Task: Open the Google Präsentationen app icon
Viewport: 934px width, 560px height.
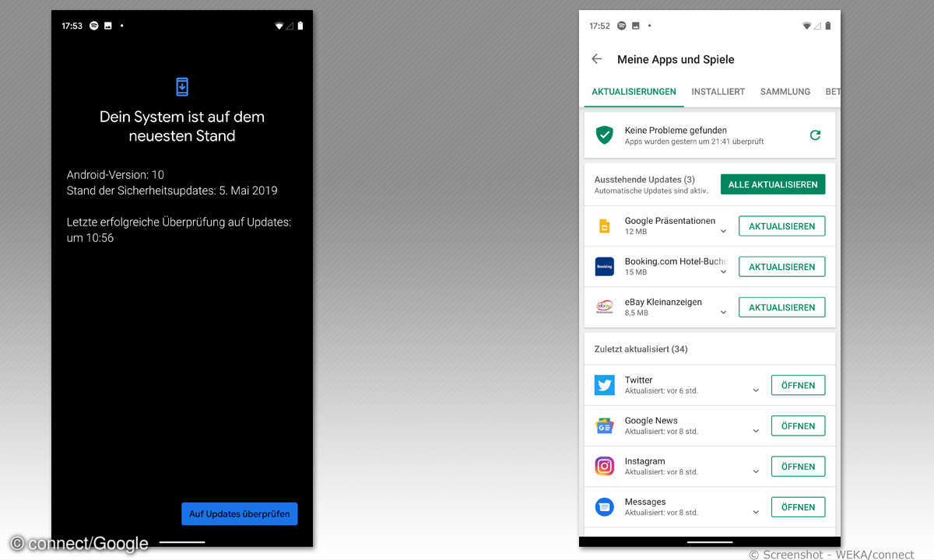Action: (x=605, y=226)
